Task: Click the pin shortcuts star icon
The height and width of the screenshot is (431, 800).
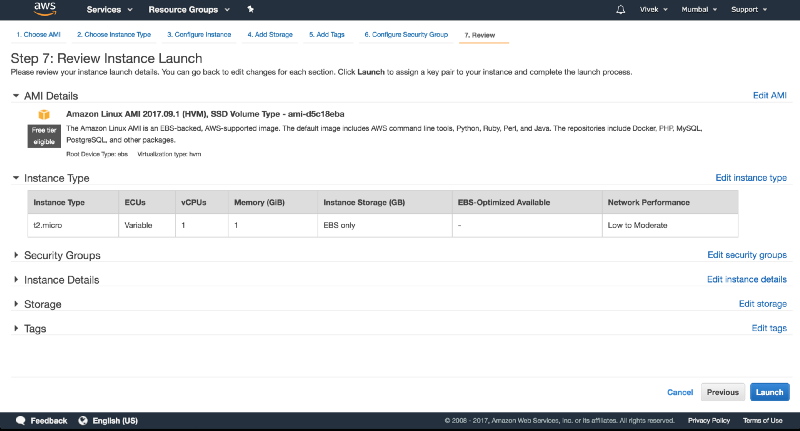Action: pos(251,9)
